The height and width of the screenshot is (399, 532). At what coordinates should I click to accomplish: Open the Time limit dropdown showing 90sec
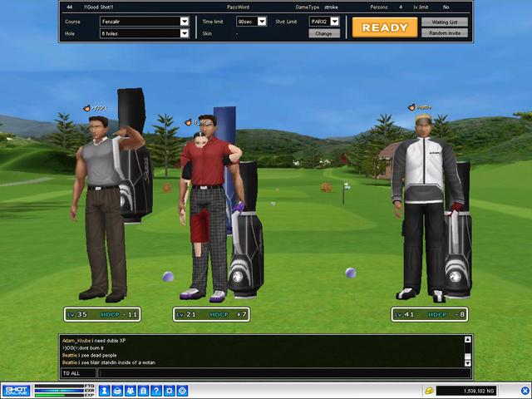click(251, 22)
